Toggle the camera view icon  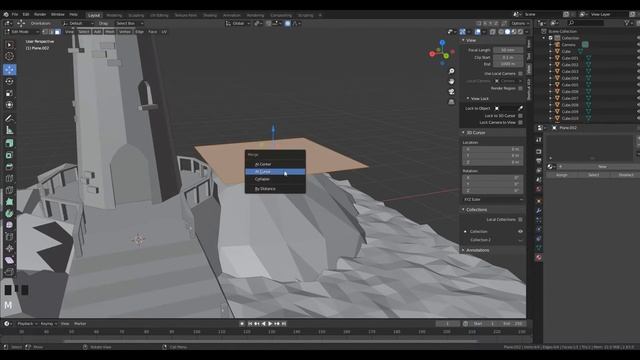click(451, 91)
